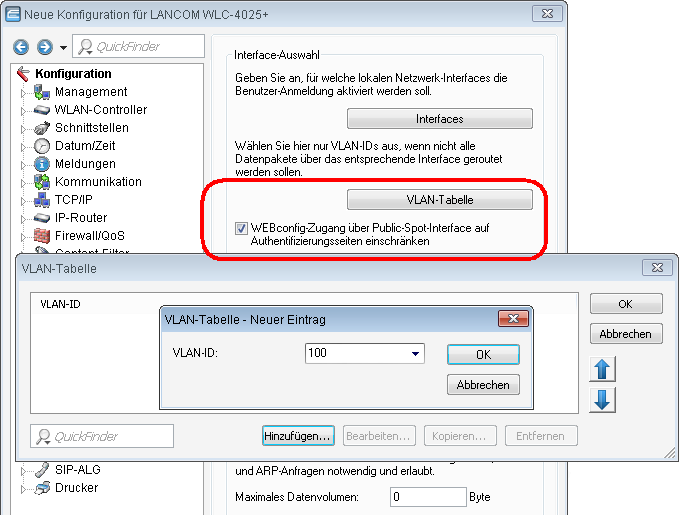Image resolution: width=679 pixels, height=515 pixels.
Task: Open the VLAN-ID dropdown list
Action: 415,354
